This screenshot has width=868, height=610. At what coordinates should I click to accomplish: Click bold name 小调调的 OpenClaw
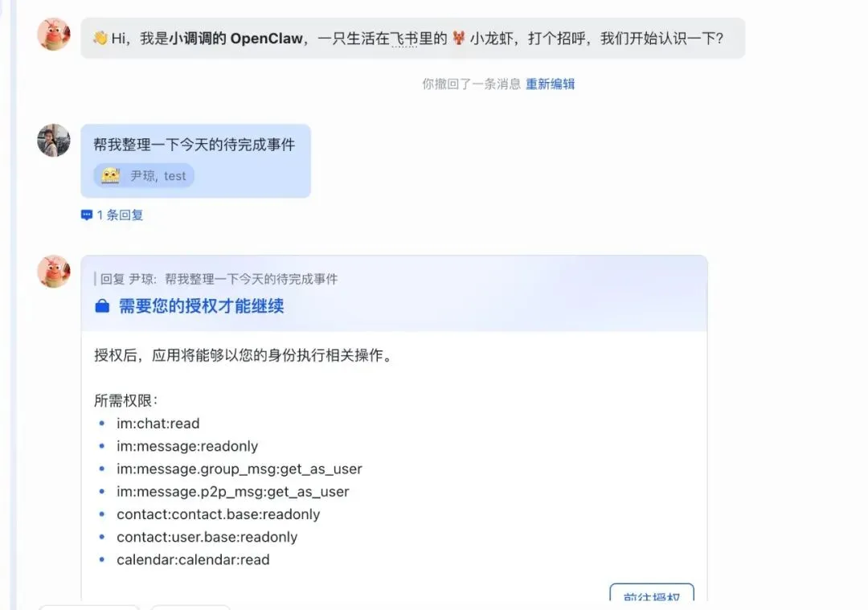pyautogui.click(x=235, y=39)
